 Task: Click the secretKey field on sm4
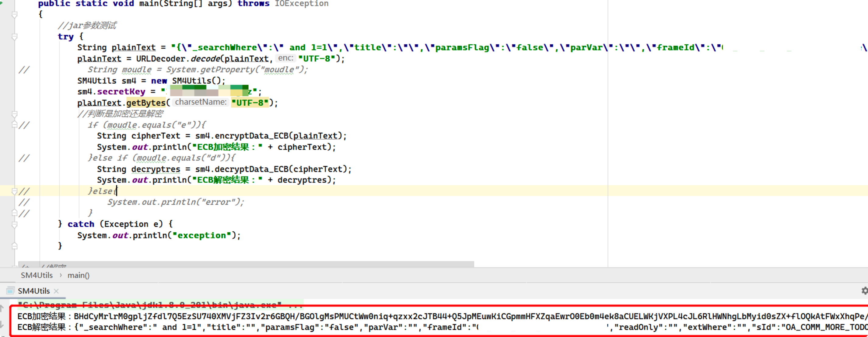coord(121,92)
